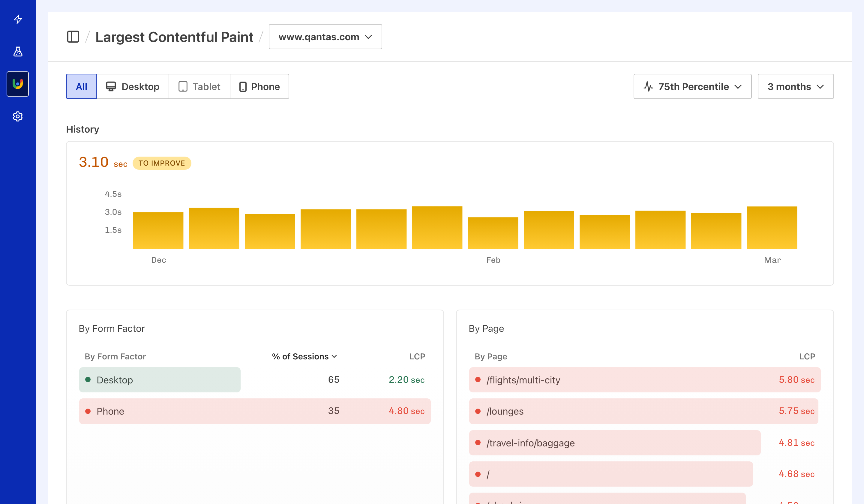864x504 pixels.
Task: Click the desktop monitor icon in the Desktop filter
Action: [x=110, y=86]
